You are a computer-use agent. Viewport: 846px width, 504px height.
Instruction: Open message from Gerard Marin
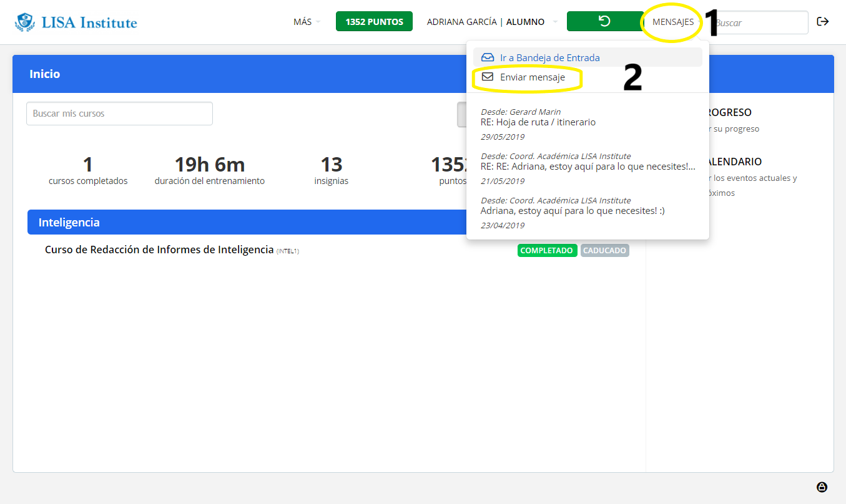click(x=538, y=122)
